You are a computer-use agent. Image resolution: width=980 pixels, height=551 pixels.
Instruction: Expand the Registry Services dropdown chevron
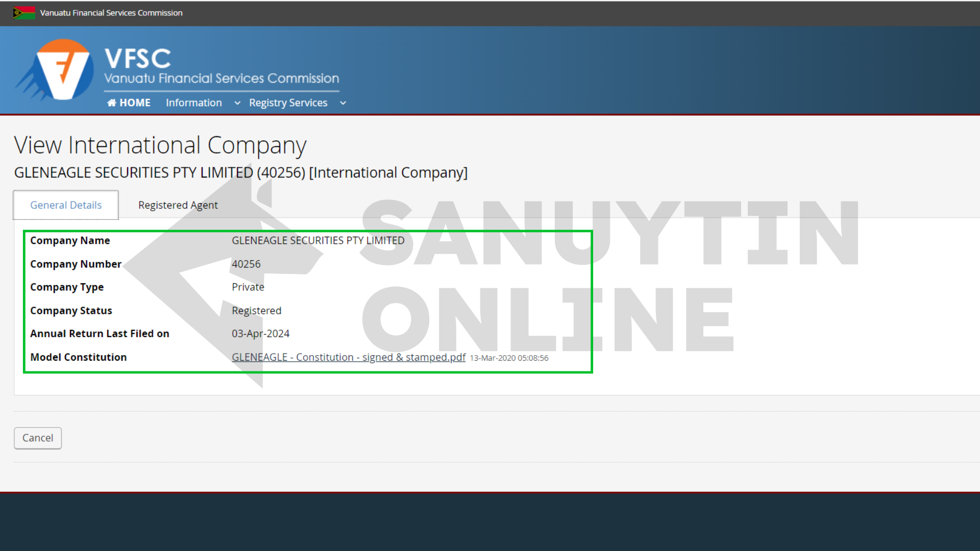(343, 103)
